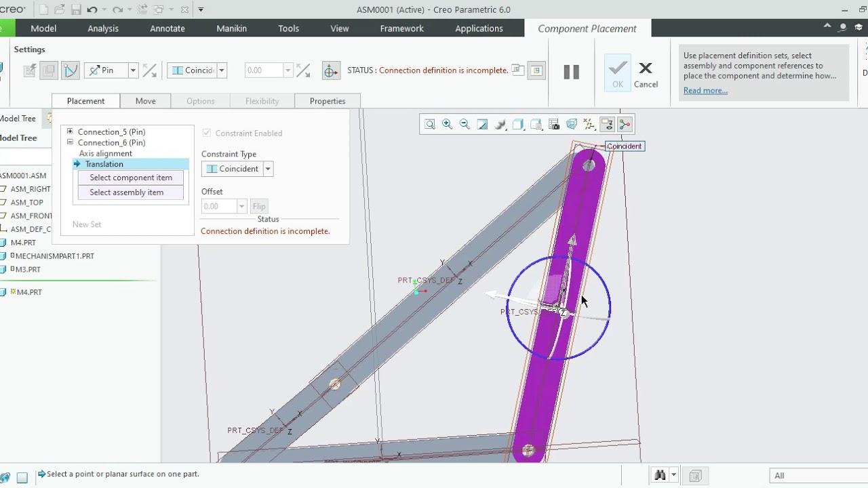Select M3.PRT in model tree
The image size is (868, 488).
point(28,269)
